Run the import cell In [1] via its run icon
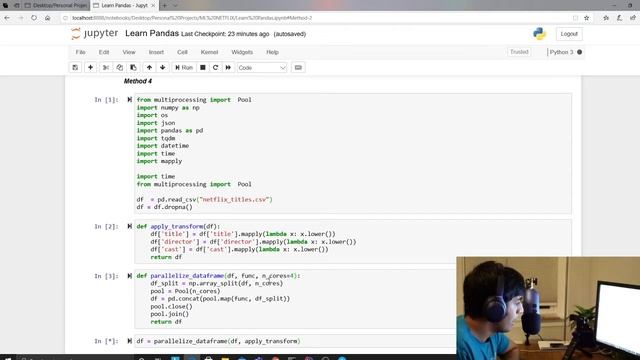This screenshot has width=640, height=360. coord(129,100)
